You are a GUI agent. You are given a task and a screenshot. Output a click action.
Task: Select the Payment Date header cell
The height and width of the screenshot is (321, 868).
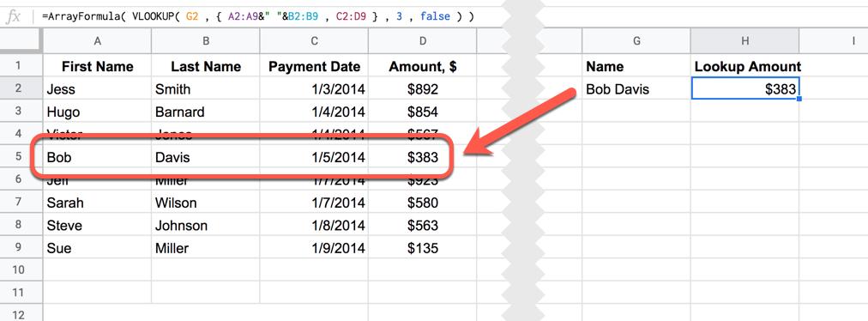tap(314, 66)
